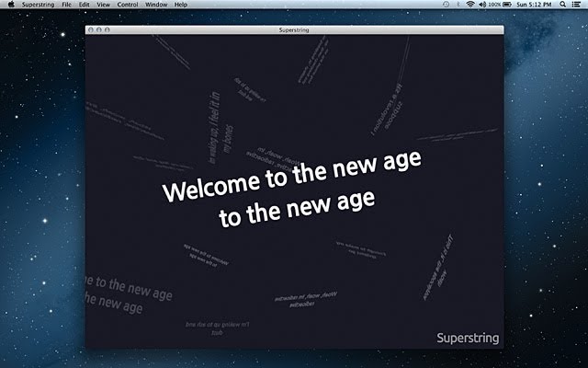
Task: Open the View menu
Action: click(103, 5)
